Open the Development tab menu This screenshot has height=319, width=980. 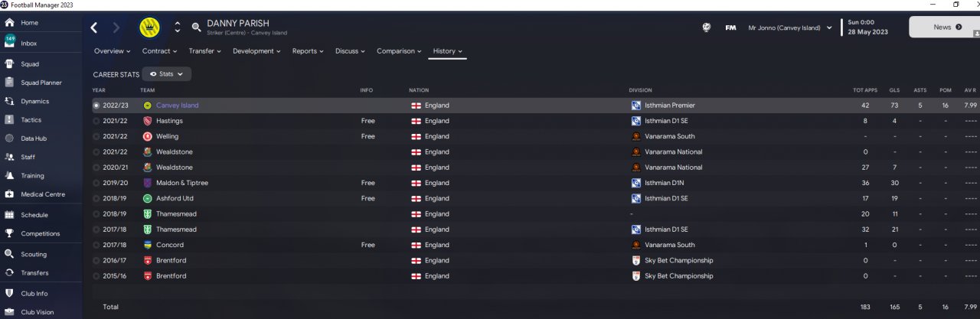coord(256,51)
